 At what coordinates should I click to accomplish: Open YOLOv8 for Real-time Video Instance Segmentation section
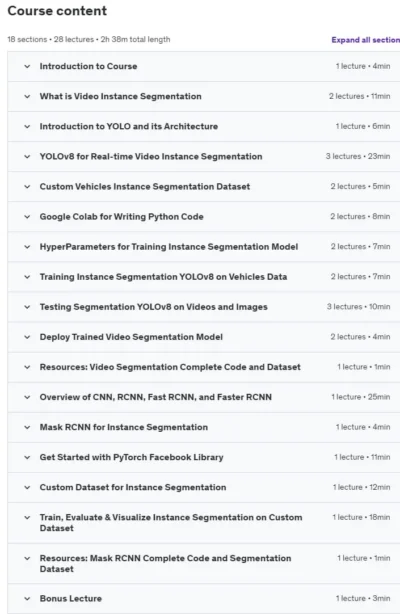click(204, 157)
